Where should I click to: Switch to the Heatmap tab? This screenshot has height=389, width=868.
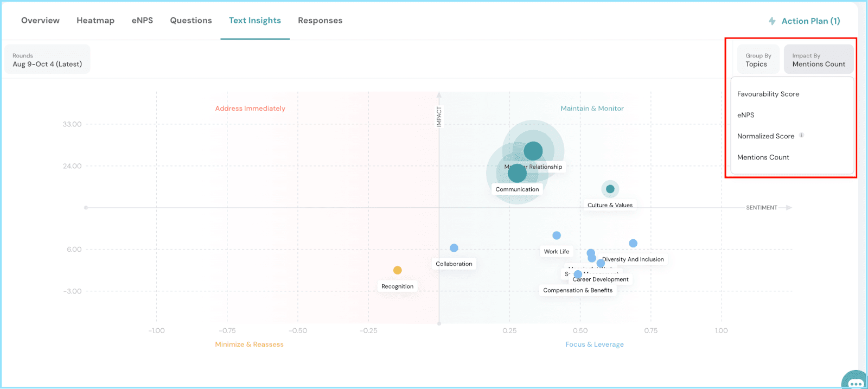(x=95, y=21)
